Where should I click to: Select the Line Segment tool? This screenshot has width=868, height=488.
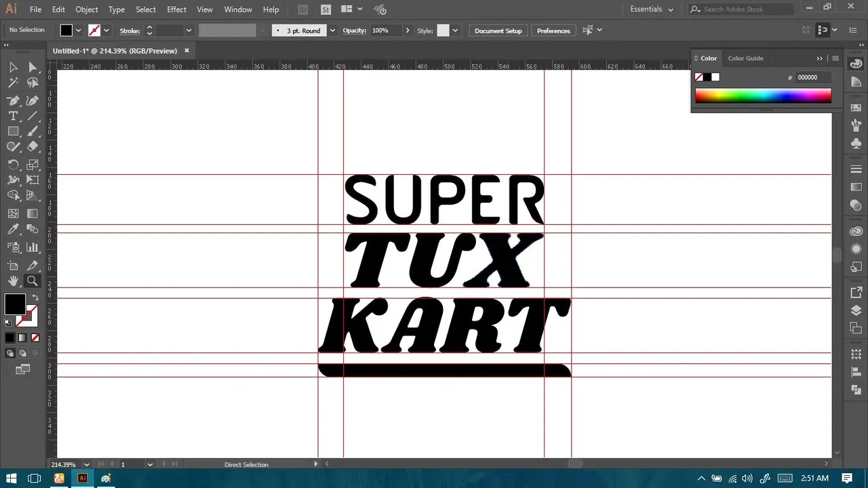tap(33, 116)
